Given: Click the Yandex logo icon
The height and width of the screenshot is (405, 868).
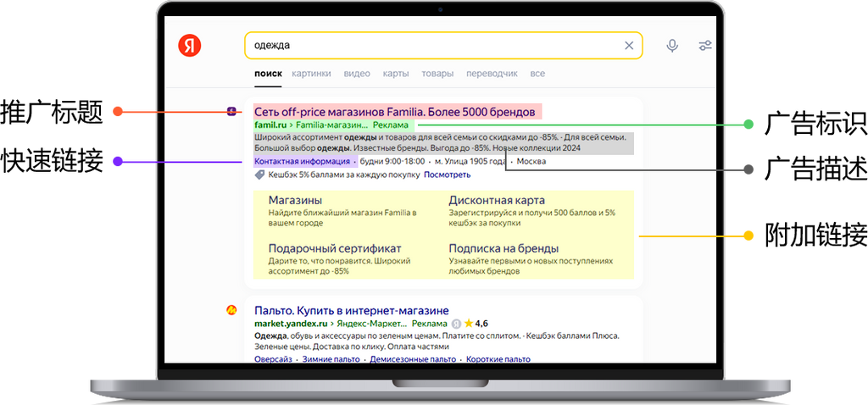Looking at the screenshot, I should (190, 46).
